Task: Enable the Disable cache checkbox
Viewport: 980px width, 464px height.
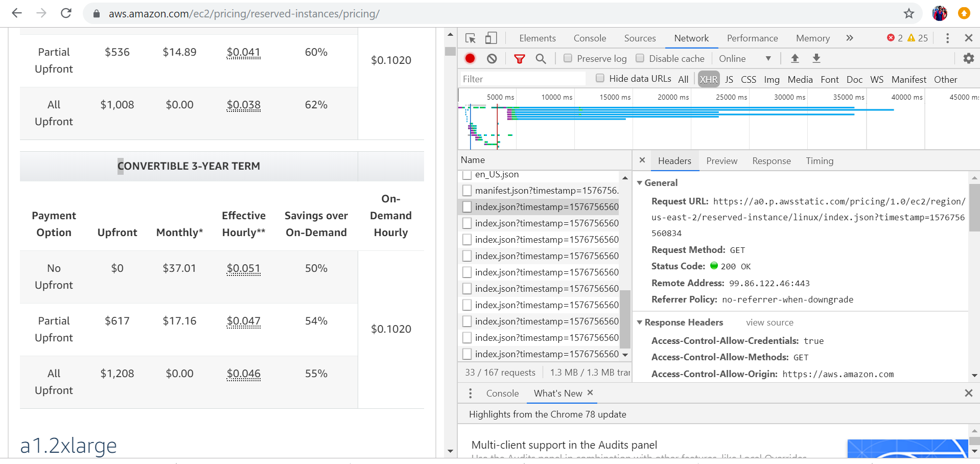Action: 640,58
